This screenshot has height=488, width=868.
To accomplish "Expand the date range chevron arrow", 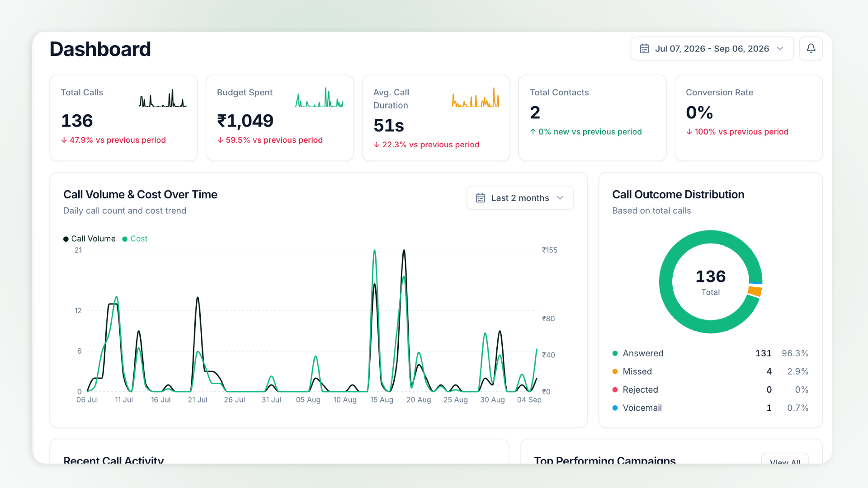I will (780, 49).
